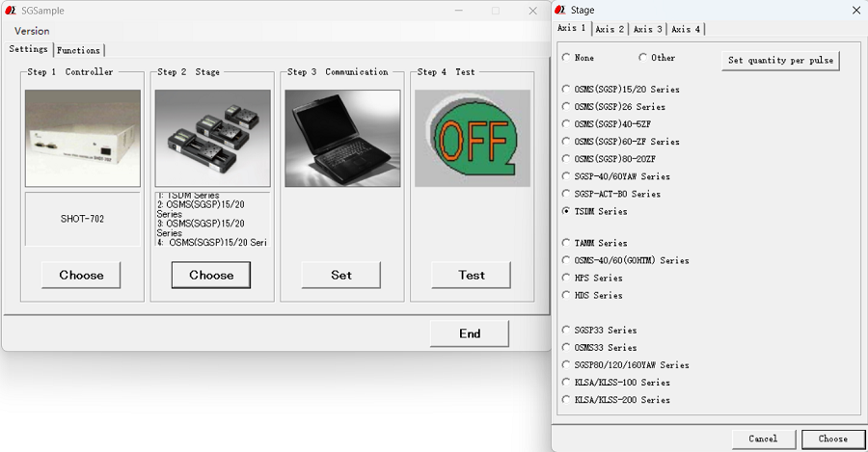The image size is (868, 452).
Task: Close the Stage dialog window
Action: tap(855, 11)
